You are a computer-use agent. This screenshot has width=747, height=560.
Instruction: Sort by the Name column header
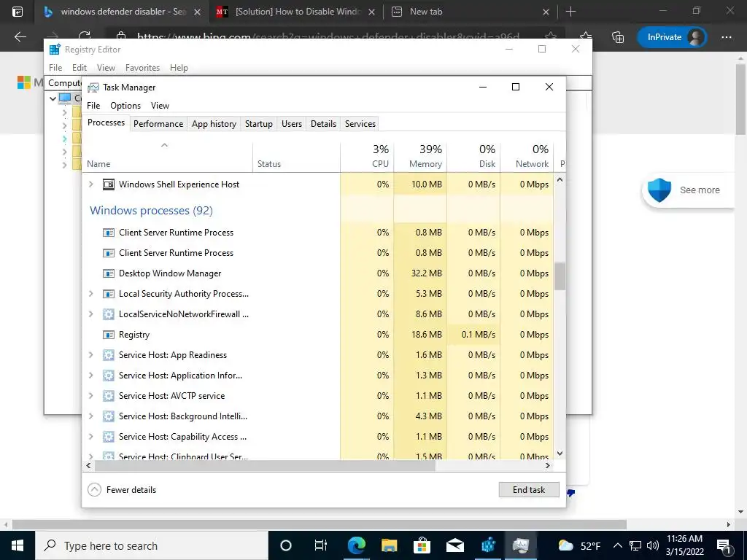pyautogui.click(x=167, y=157)
